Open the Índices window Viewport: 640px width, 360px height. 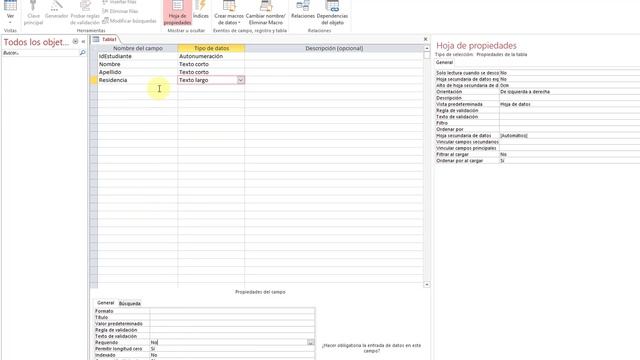point(200,11)
